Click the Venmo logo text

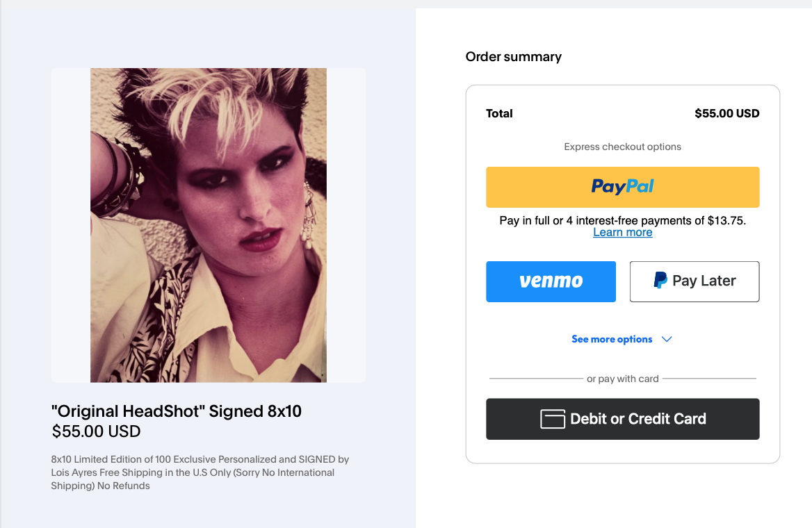coord(551,281)
